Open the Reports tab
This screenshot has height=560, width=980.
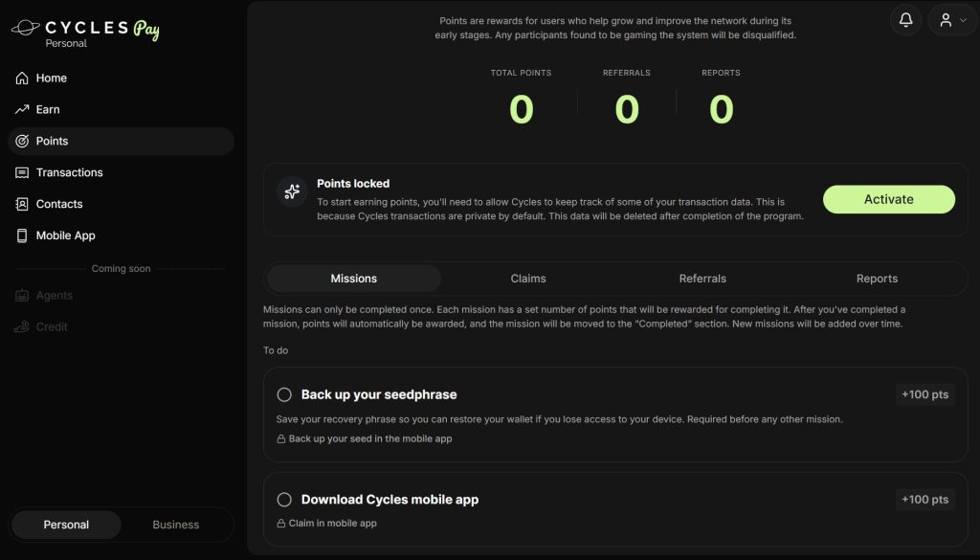pyautogui.click(x=877, y=279)
